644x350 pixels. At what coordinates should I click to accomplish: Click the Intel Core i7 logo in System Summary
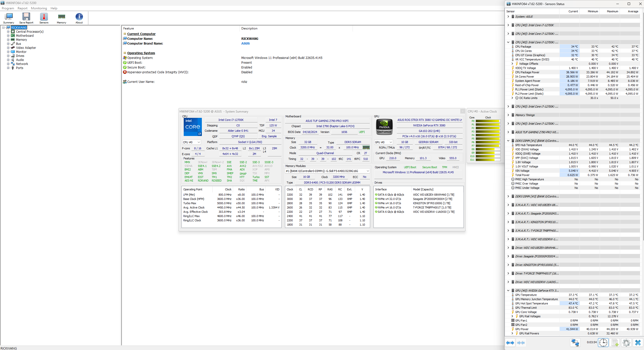point(193,127)
